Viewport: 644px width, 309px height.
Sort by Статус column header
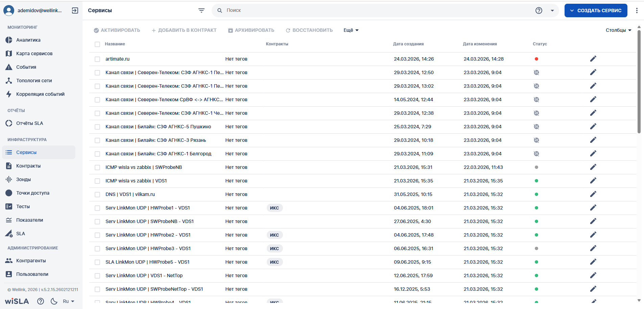tap(540, 44)
